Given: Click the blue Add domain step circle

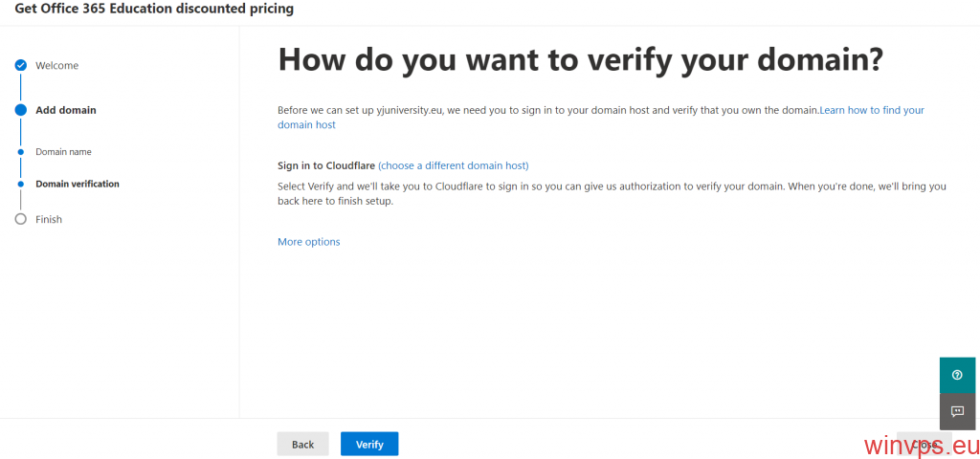Looking at the screenshot, I should [20, 110].
